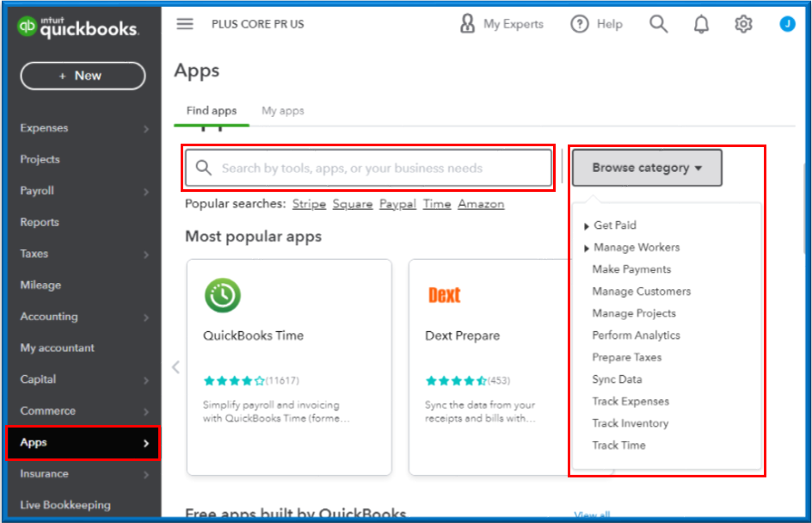Expand the Payroll sidebar menu
Screen dimensions: 812x523
83,191
